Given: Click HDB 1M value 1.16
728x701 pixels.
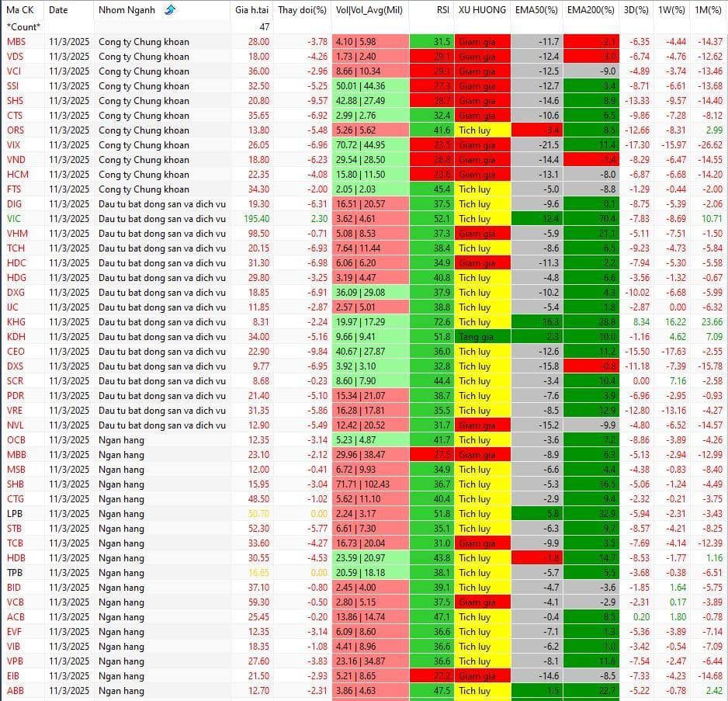Looking at the screenshot, I should [715, 558].
